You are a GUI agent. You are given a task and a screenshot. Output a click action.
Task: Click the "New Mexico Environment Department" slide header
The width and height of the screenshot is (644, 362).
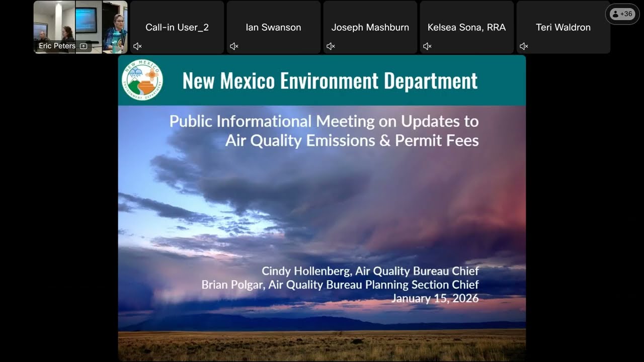point(330,80)
